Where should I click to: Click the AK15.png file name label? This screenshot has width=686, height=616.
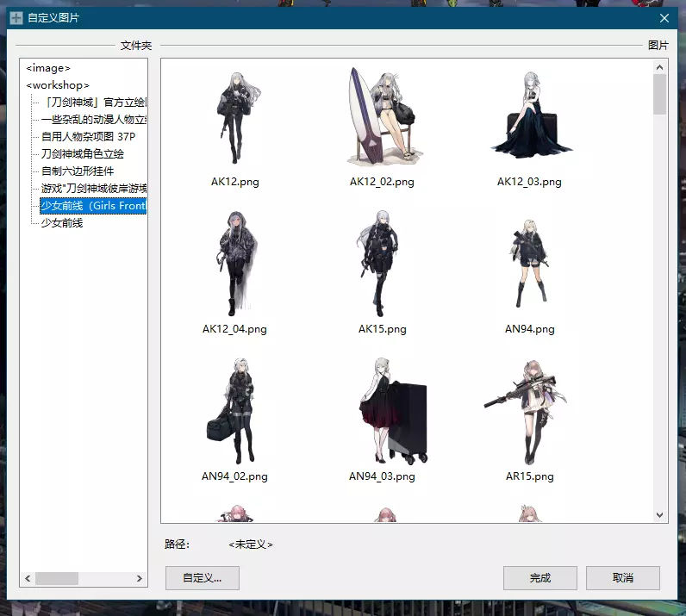(383, 329)
